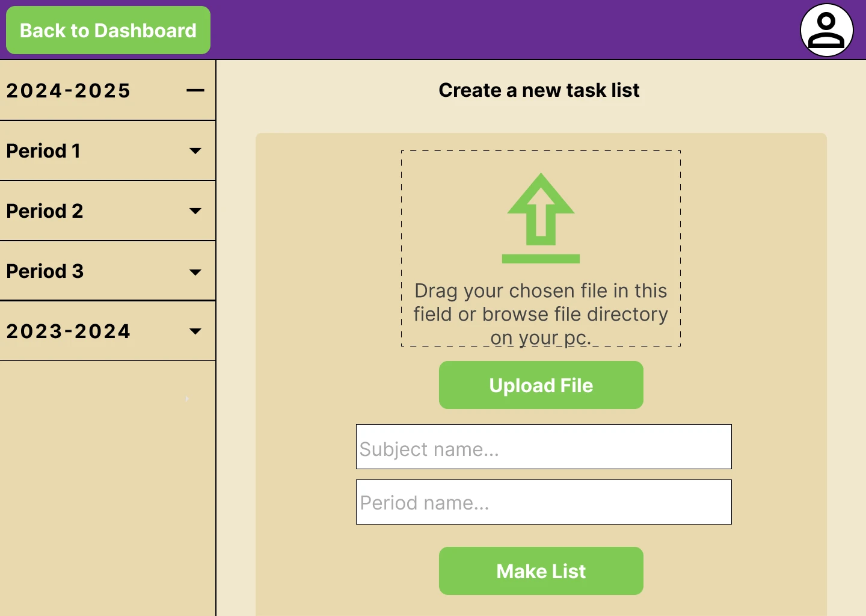The width and height of the screenshot is (866, 616).
Task: Expand the 2023-2024 school year section
Action: (x=195, y=331)
